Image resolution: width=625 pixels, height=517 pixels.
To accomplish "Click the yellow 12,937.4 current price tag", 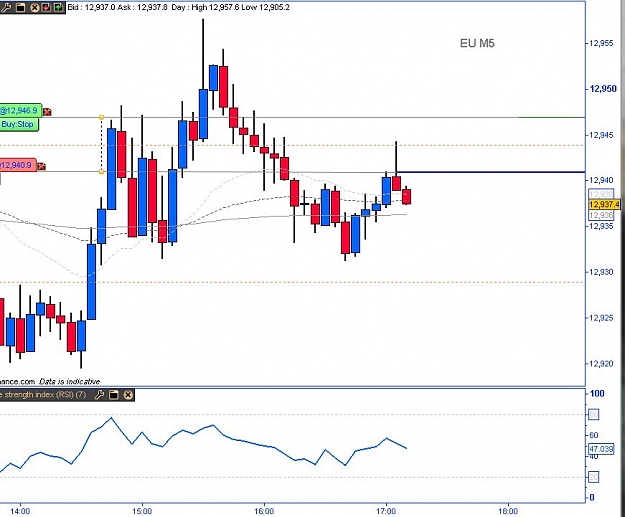I will click(604, 204).
